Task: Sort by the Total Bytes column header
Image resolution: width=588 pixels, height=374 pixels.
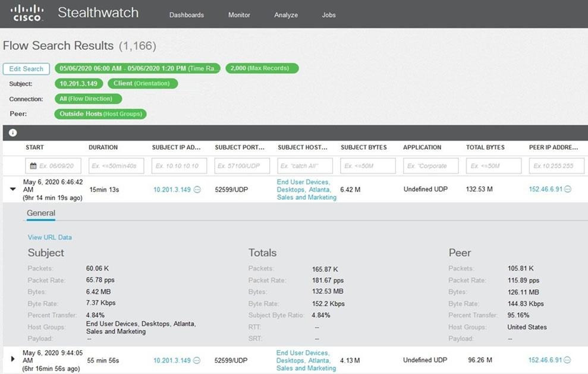Action: click(x=485, y=147)
